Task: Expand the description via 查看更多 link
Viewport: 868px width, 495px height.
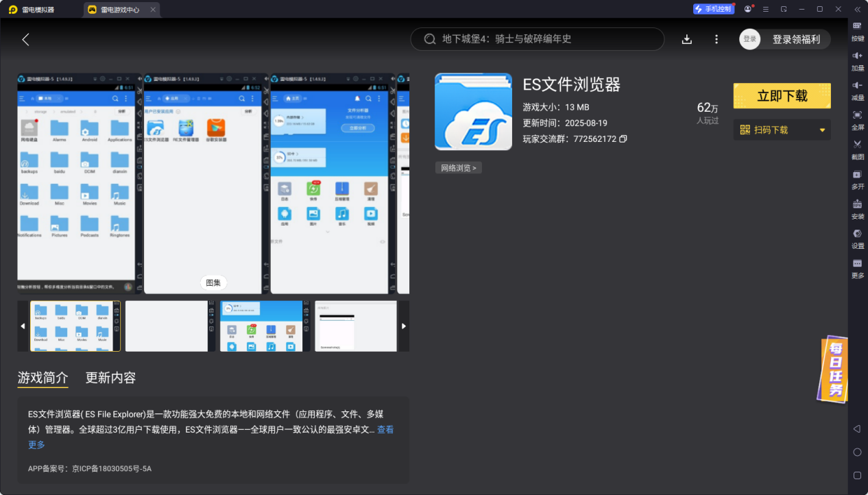Action: (383, 429)
